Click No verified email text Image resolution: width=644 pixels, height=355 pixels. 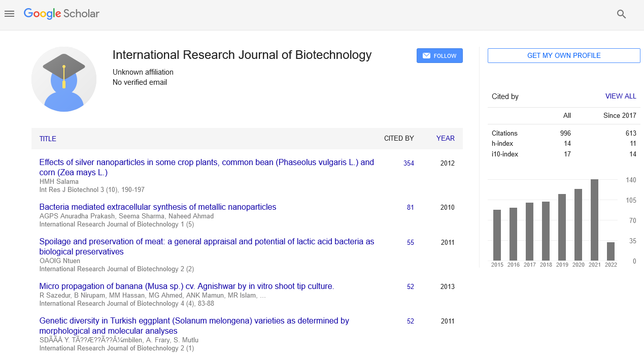coord(140,82)
